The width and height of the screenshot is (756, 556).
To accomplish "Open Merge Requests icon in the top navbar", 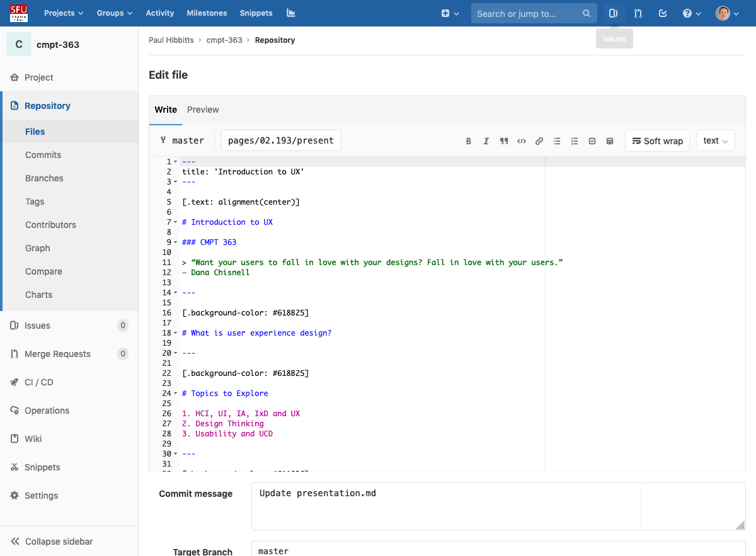I will 638,13.
